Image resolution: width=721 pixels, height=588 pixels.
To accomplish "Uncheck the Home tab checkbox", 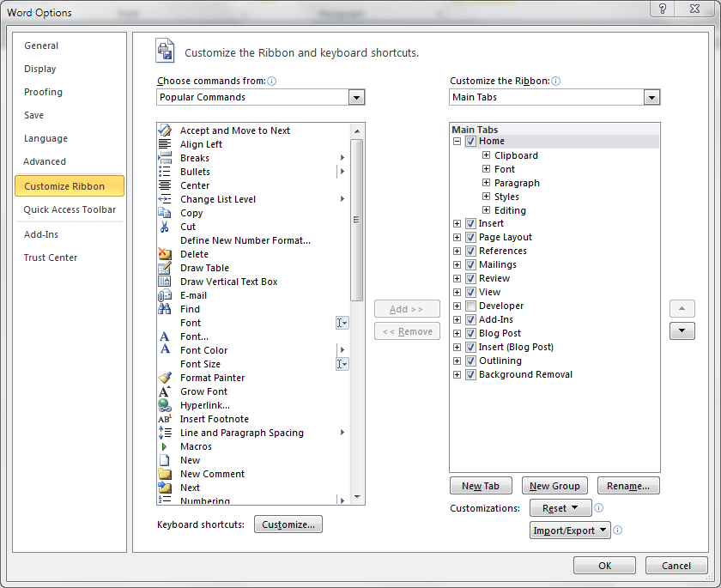I will point(470,141).
